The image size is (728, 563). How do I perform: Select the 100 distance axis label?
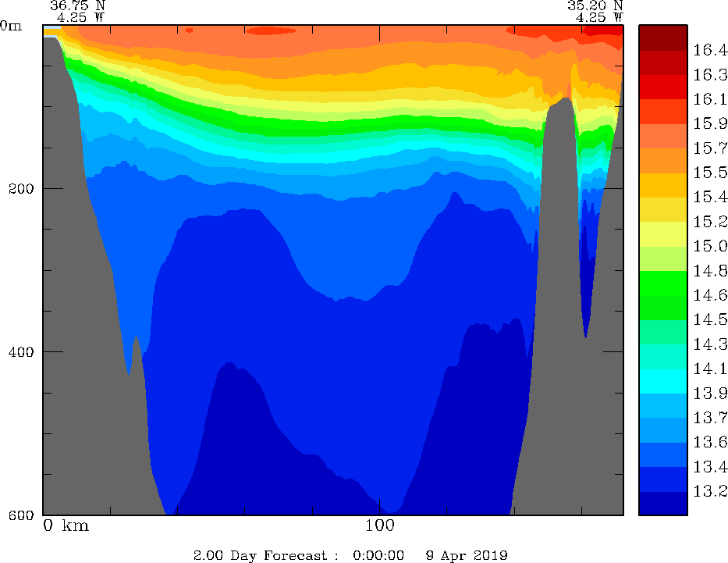point(380,526)
